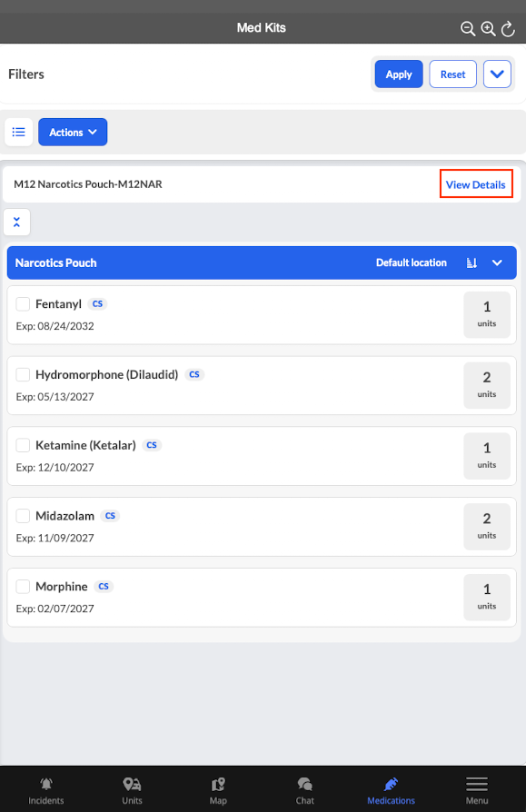The image size is (526, 812).
Task: Switch to the Chat tab
Action: point(305,791)
